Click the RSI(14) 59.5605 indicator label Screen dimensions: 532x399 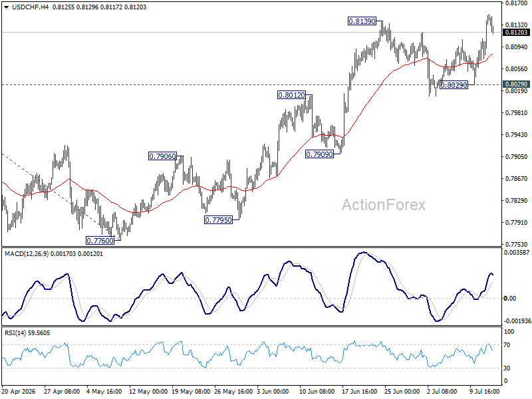27,333
